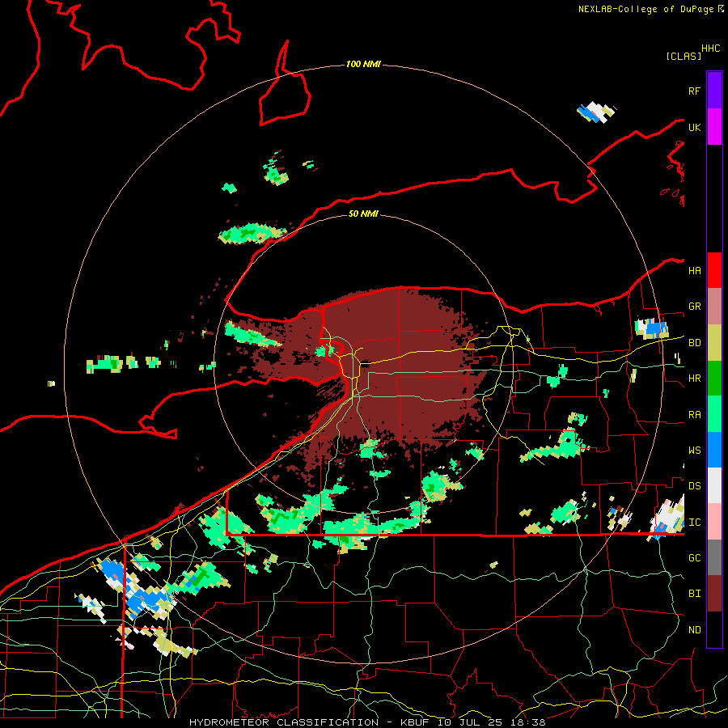728x728 pixels.
Task: Click the HHC product label
Action: click(711, 49)
